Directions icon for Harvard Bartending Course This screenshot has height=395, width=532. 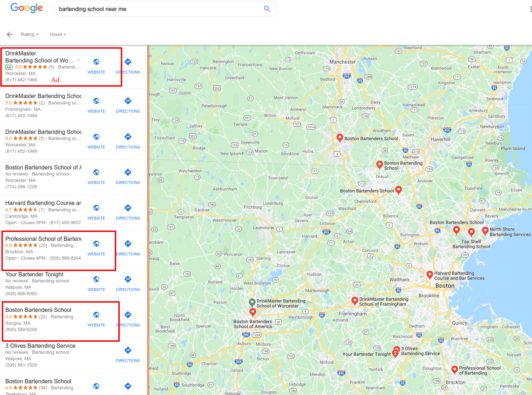(128, 208)
